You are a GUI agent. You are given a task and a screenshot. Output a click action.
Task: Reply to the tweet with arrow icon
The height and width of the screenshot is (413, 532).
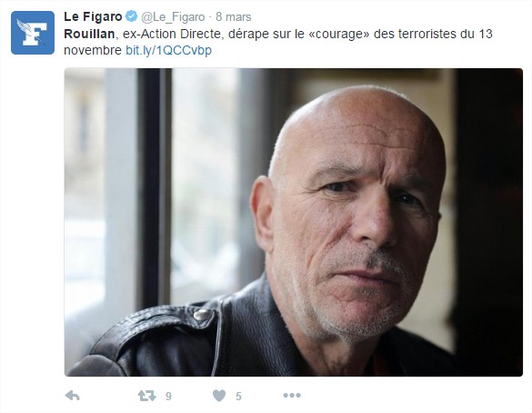point(72,396)
